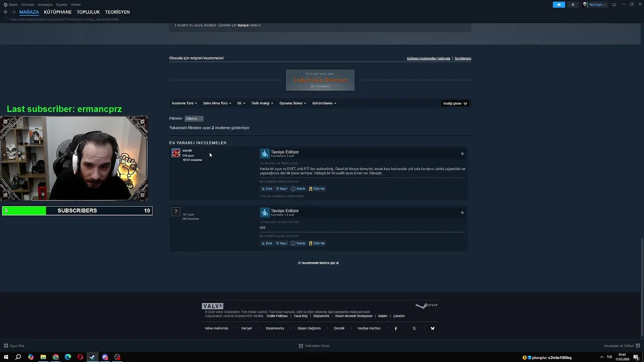Viewport: 644px width, 362px height.
Task: Expand the İnceleme Türü filter dropdown
Action: [x=184, y=103]
